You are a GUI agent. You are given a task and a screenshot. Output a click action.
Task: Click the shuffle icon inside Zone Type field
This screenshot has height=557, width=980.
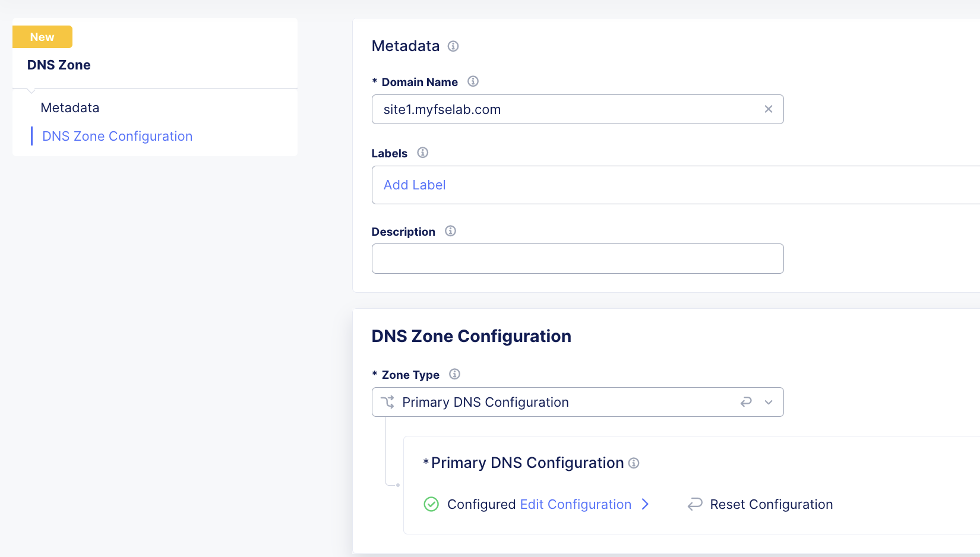coord(387,402)
